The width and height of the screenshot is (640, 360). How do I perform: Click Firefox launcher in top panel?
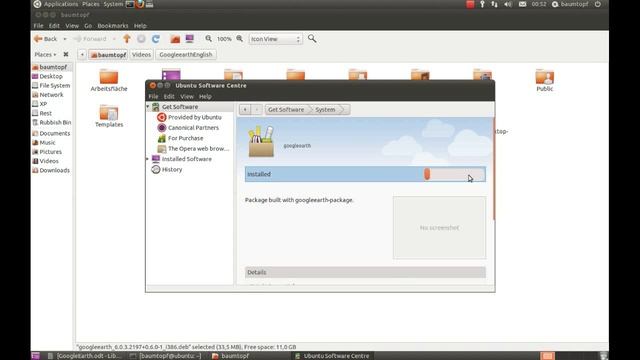[x=140, y=4]
